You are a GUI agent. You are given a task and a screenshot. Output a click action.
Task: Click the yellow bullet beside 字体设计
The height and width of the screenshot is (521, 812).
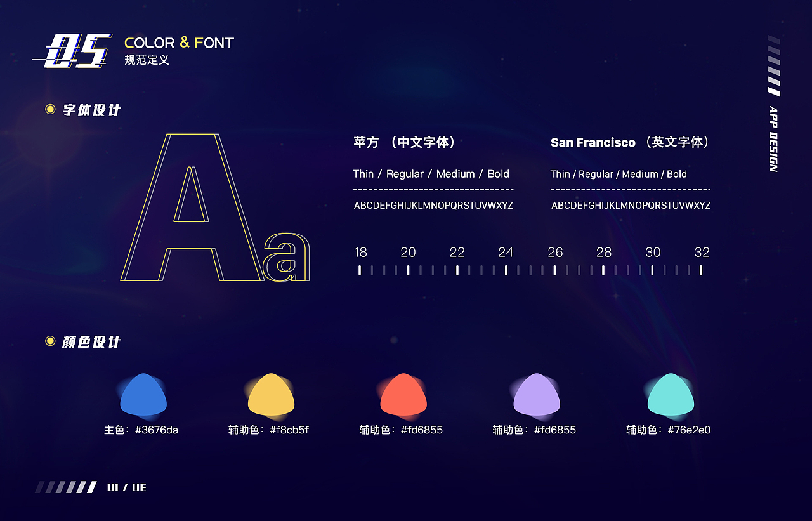point(51,110)
